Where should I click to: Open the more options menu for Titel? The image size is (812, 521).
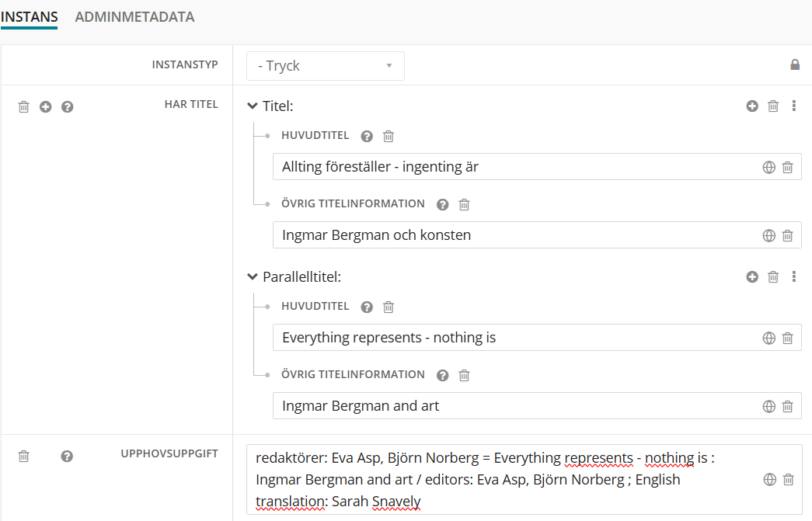(794, 106)
